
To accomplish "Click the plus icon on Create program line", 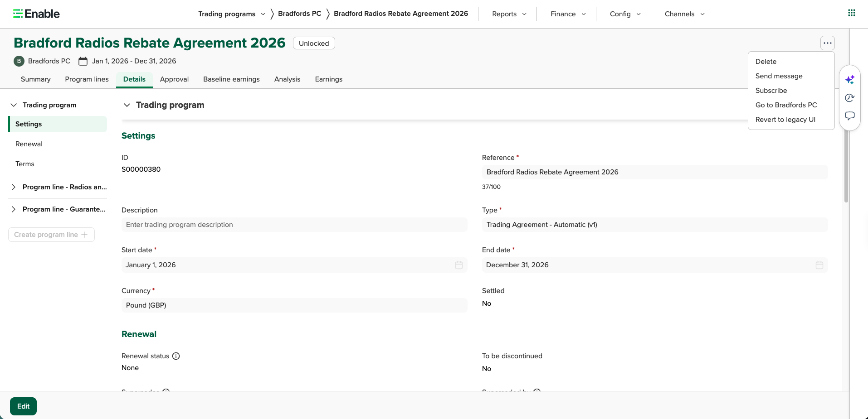I will point(84,235).
